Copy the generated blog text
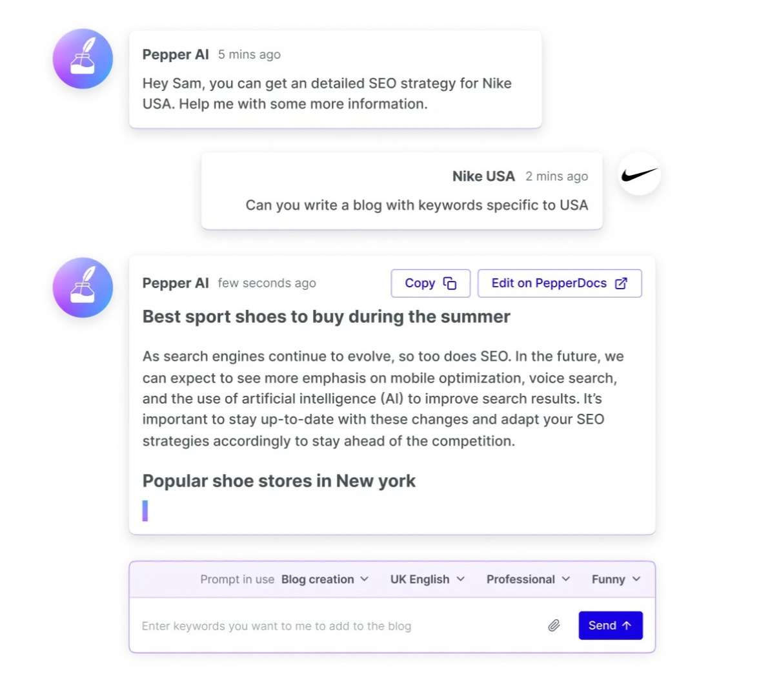This screenshot has width=768, height=700. 430,283
